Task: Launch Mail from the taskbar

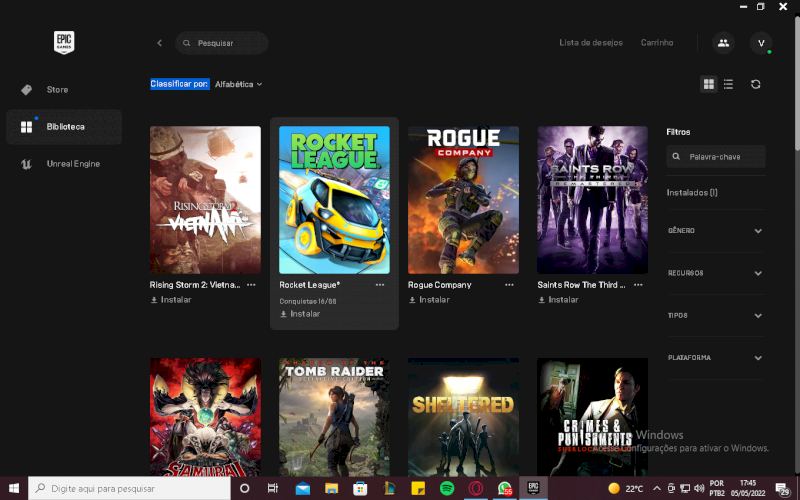Action: point(303,488)
